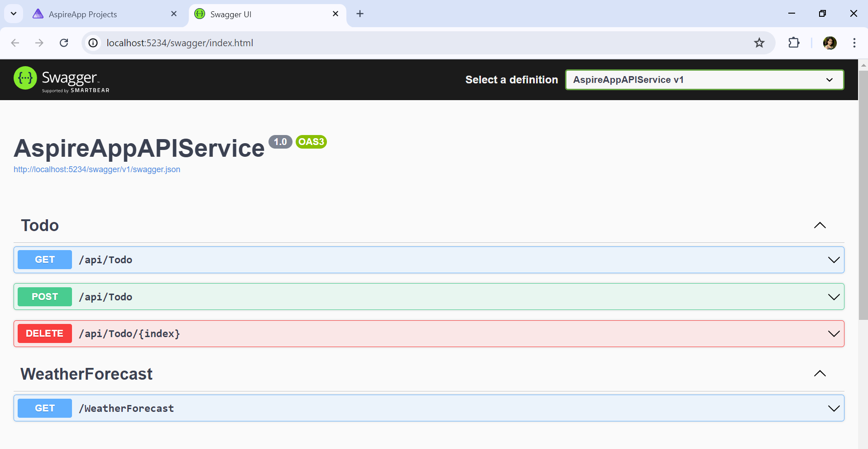868x449 pixels.
Task: Bookmark this page with the star icon
Action: click(x=759, y=43)
